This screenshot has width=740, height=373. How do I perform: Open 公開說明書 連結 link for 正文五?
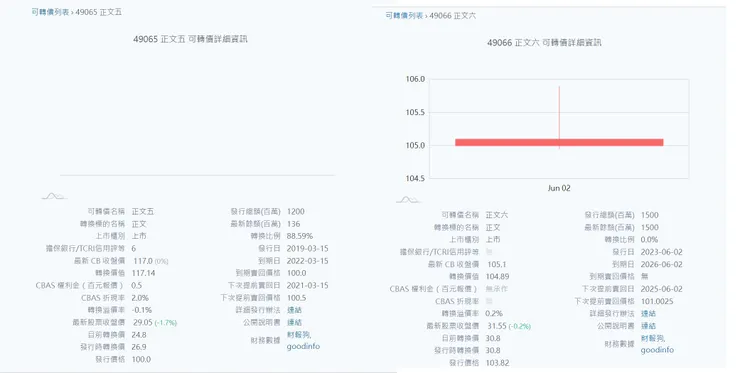coord(294,322)
